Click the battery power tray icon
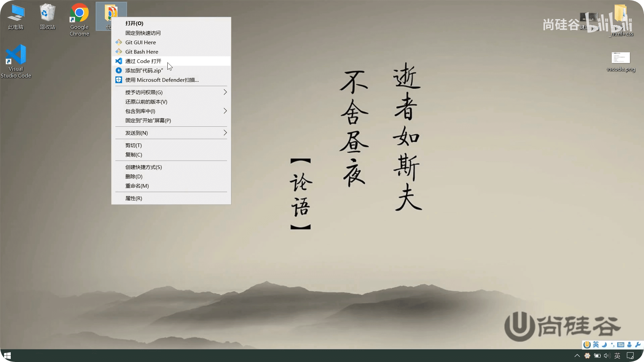The width and height of the screenshot is (644, 362). [597, 356]
